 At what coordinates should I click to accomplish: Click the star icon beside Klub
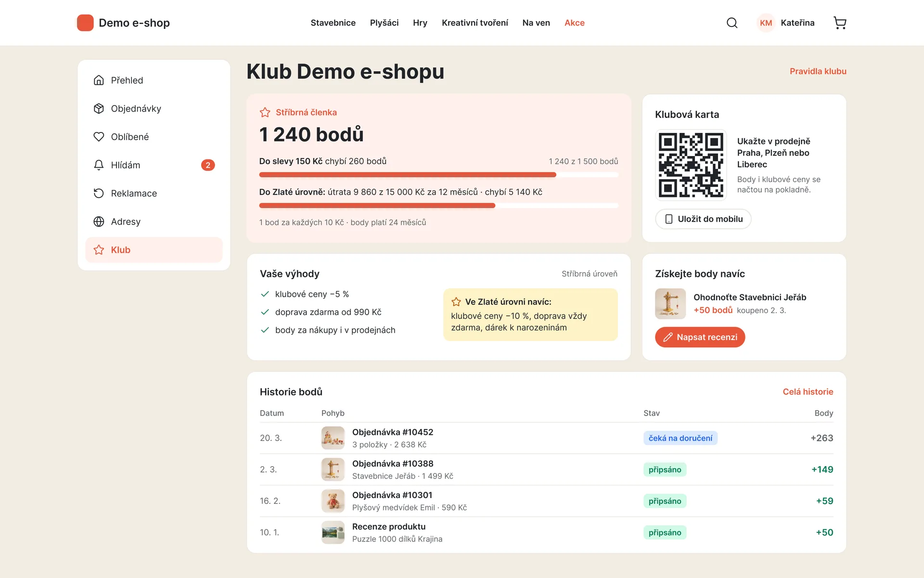[99, 250]
